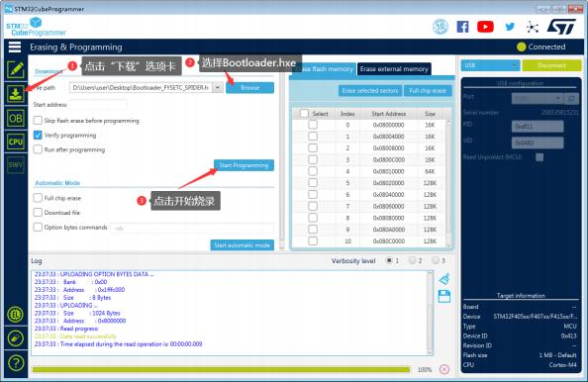Screen dimensions: 588x382
Task: Open the help question mark icon
Action: (x=16, y=363)
